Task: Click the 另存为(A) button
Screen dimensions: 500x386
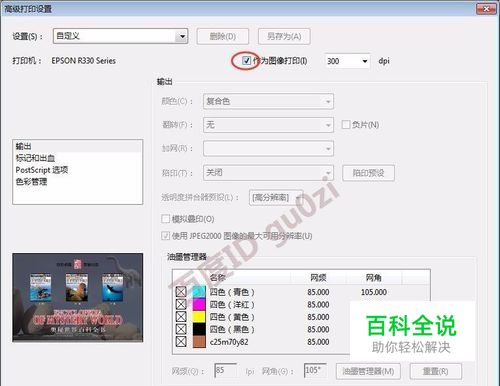Action: pos(284,36)
